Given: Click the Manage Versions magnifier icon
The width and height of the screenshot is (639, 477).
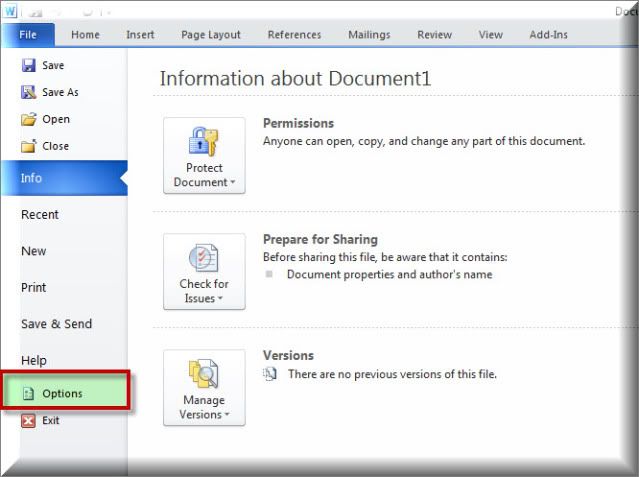Looking at the screenshot, I should pyautogui.click(x=203, y=373).
